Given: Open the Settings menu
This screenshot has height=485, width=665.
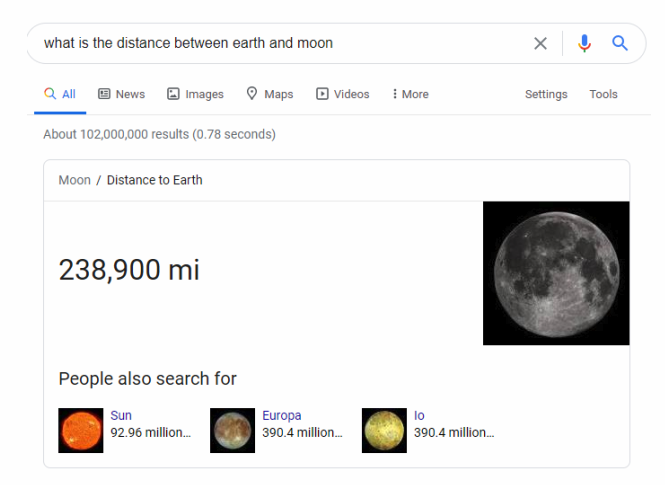Looking at the screenshot, I should (546, 94).
